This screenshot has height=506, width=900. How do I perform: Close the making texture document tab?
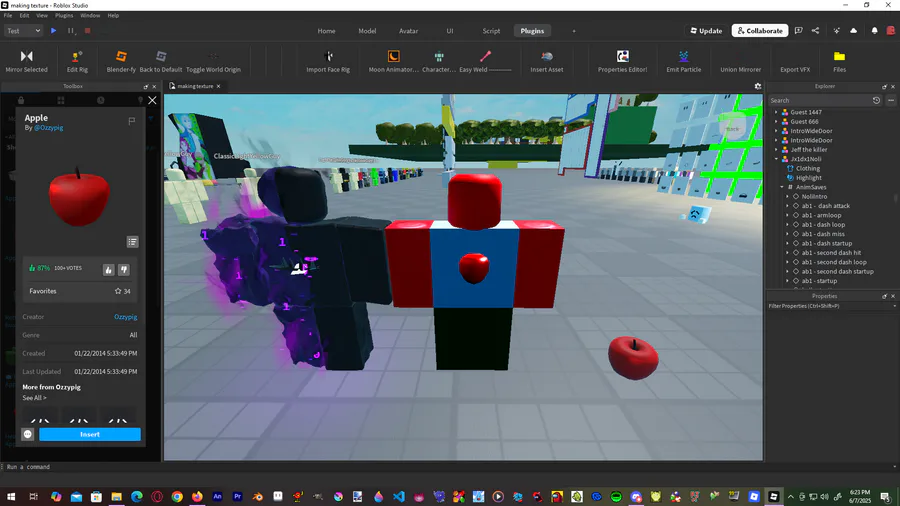coord(218,86)
